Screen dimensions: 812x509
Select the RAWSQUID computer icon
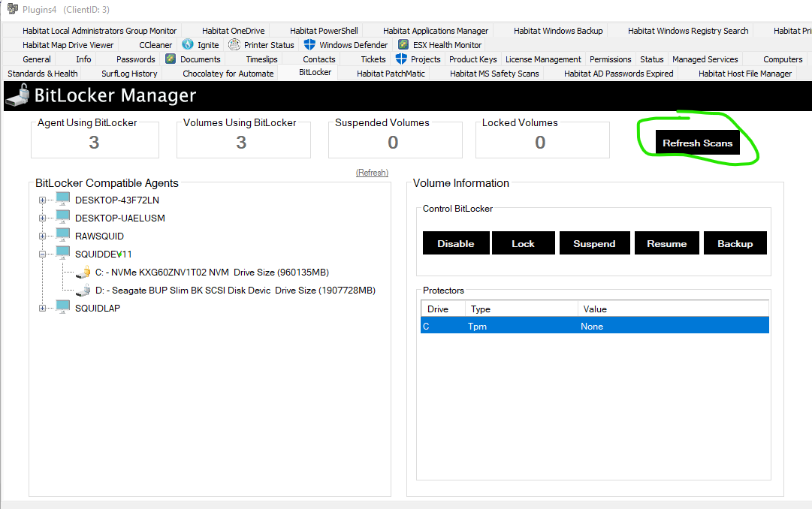63,236
